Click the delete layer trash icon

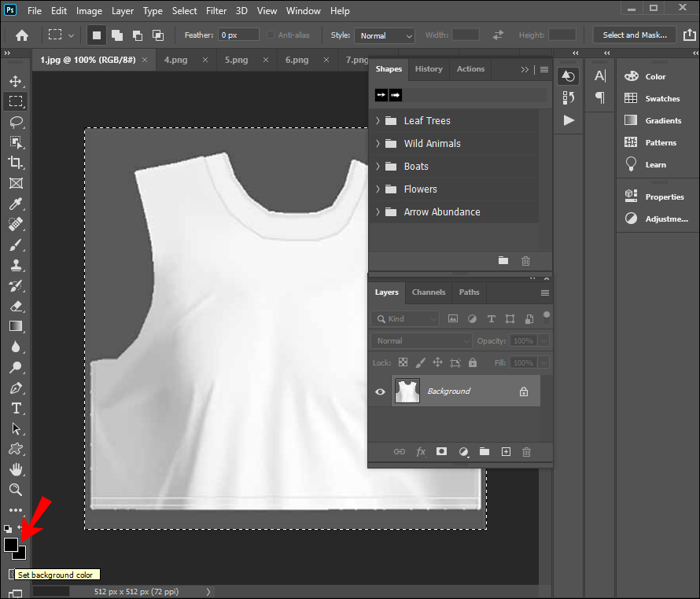pos(527,452)
